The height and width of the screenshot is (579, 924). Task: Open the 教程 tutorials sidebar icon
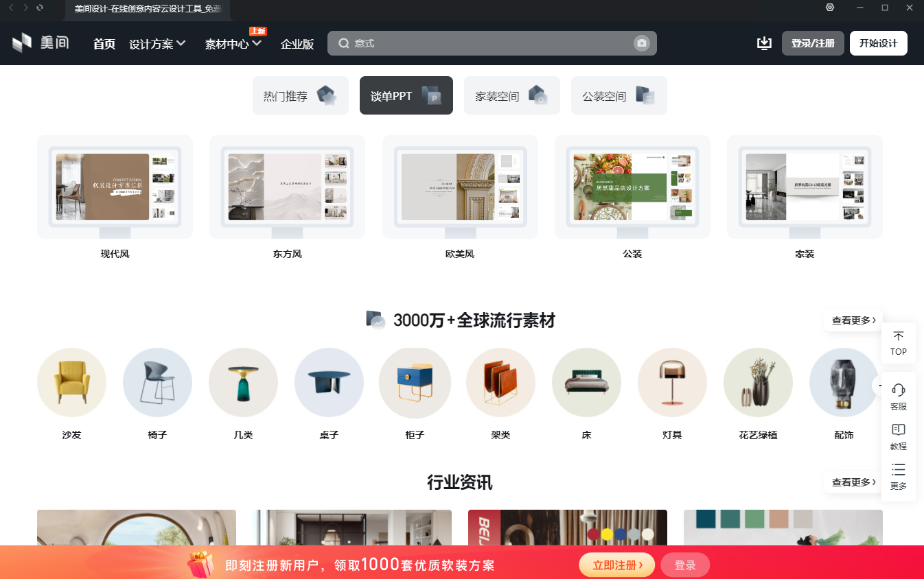[898, 434]
